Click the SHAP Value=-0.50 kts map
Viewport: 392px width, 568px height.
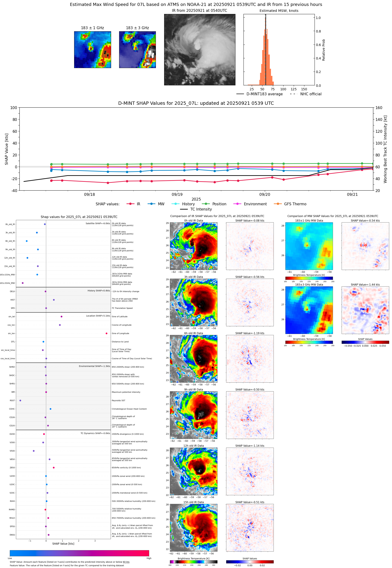[x=250, y=415]
